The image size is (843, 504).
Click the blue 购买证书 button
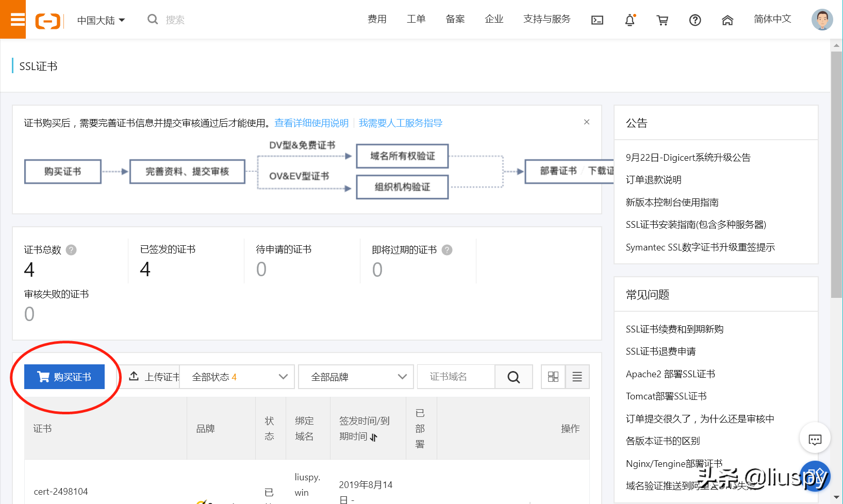coord(64,377)
